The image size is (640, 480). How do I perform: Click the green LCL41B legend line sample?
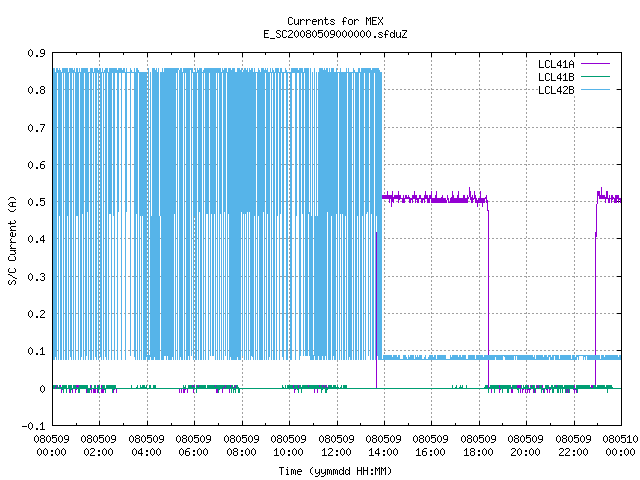tap(595, 77)
